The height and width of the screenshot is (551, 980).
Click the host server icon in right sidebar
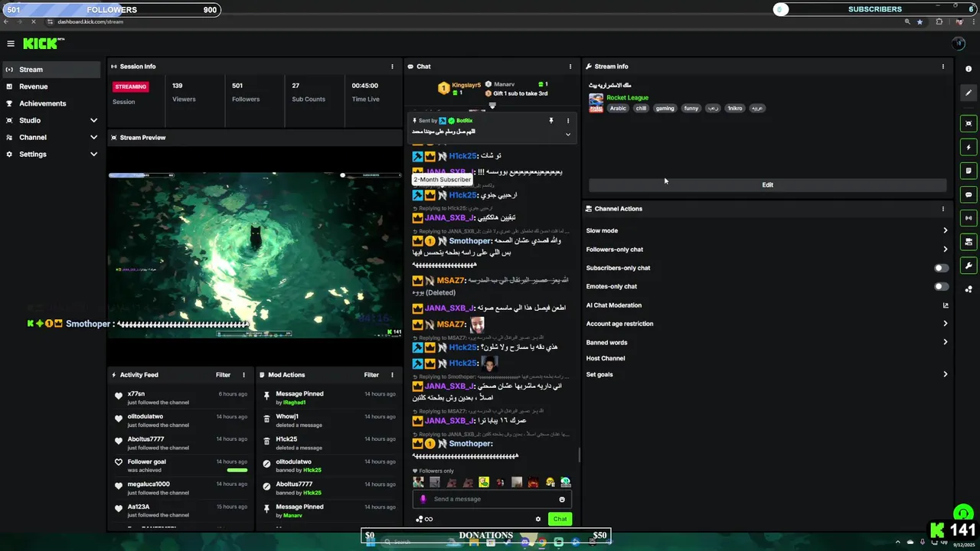point(969,242)
